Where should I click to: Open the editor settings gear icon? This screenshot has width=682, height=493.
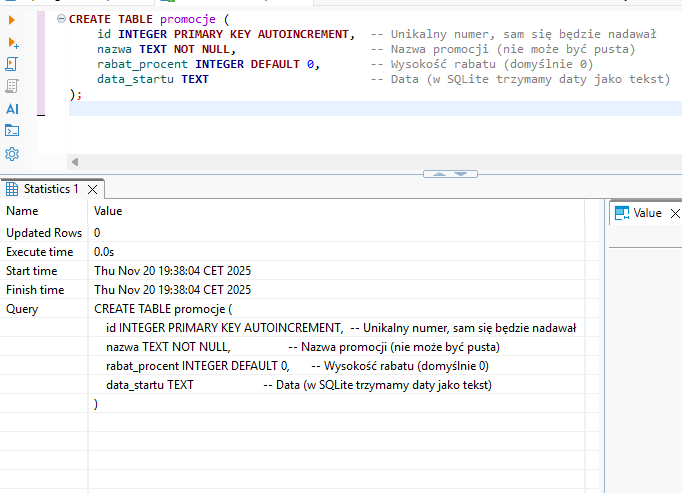[13, 153]
